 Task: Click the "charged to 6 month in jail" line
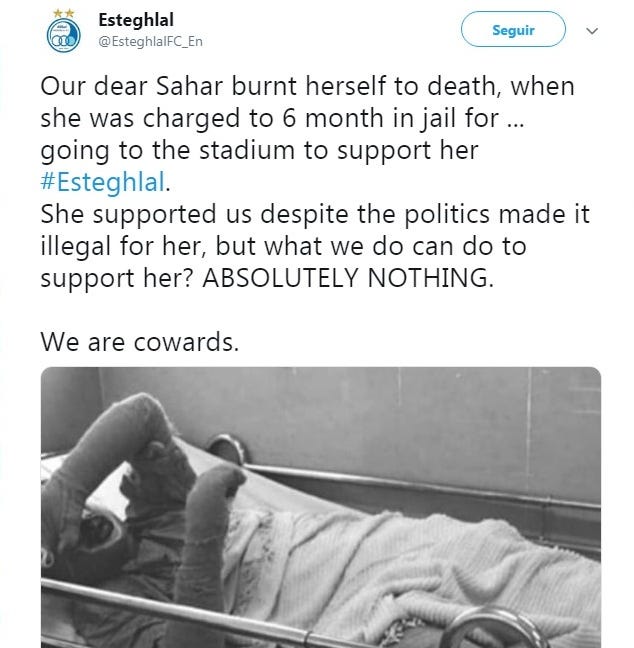tap(283, 118)
